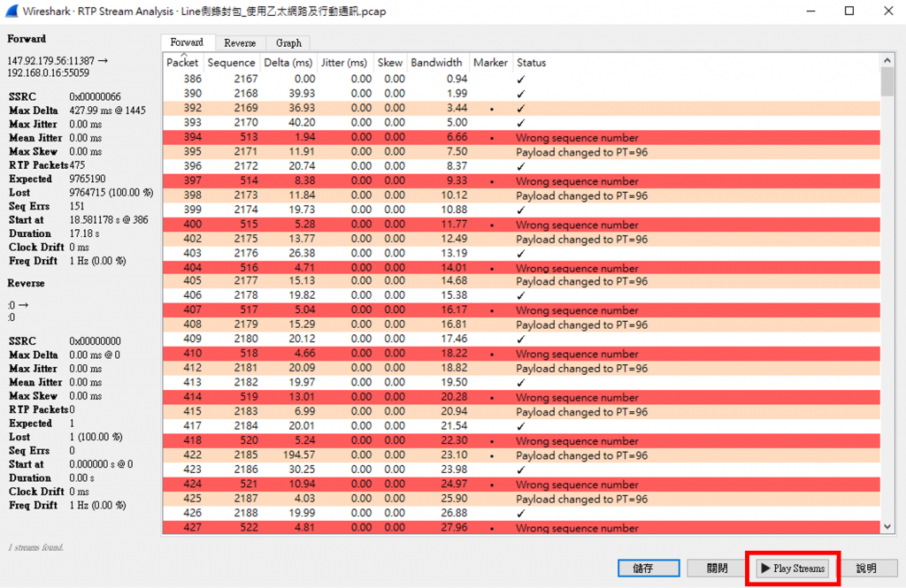Click the Lost value 9764715 (100.00 %)
Image resolution: width=906 pixels, height=588 pixels.
coord(111,193)
